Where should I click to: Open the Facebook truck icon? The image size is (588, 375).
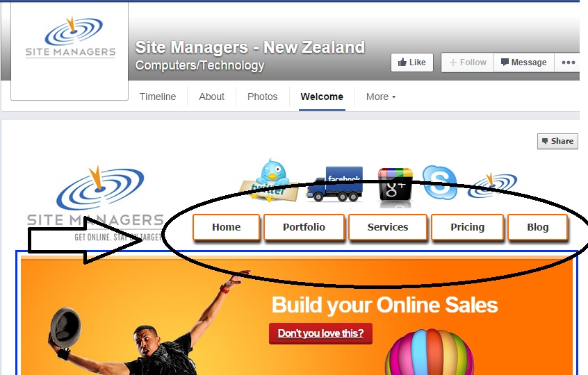pyautogui.click(x=334, y=183)
